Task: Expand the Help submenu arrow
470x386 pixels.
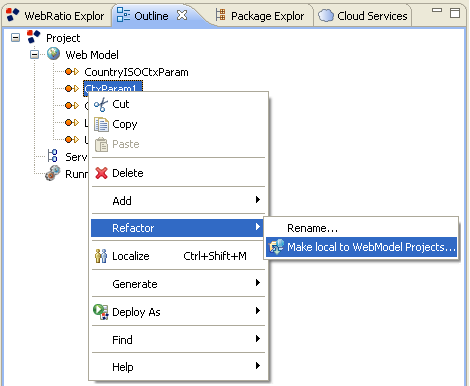Action: 258,366
